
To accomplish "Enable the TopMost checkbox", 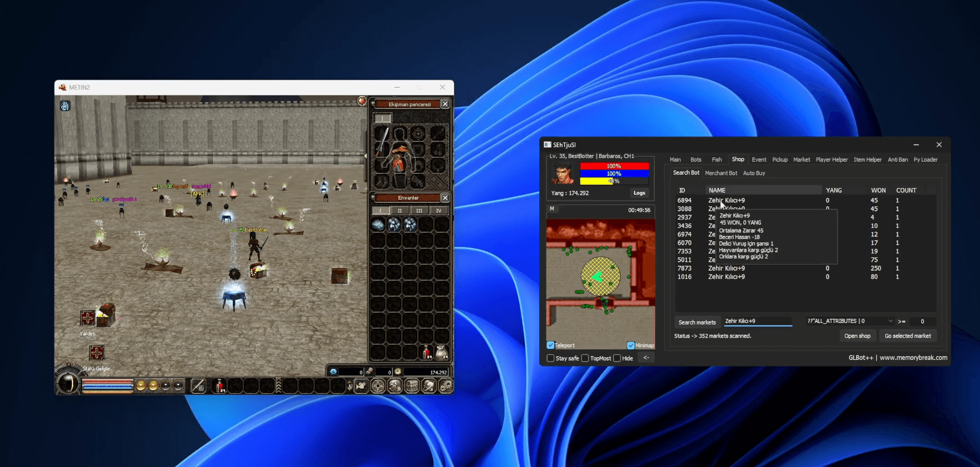I will 585,358.
